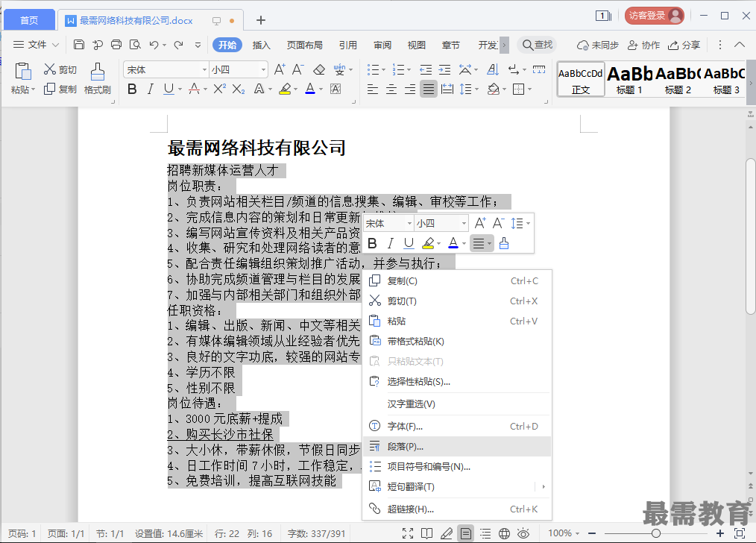Click the distributed alignment icon
The height and width of the screenshot is (543, 756).
coord(447,89)
